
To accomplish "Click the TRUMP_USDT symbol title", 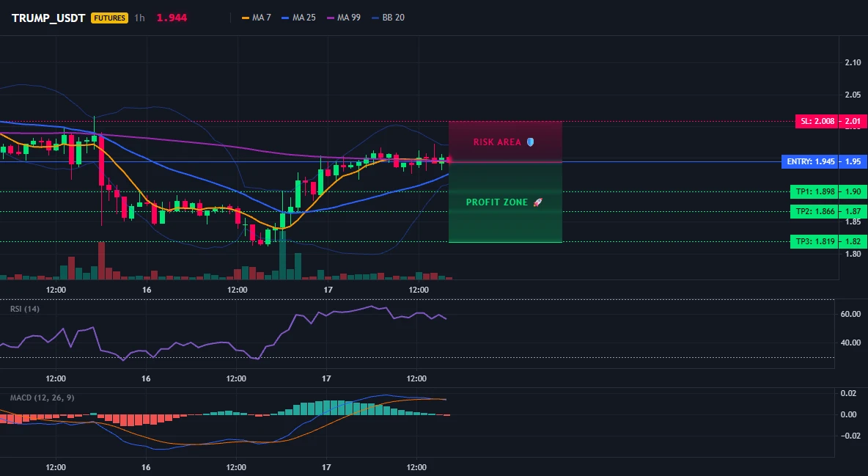I will point(48,18).
